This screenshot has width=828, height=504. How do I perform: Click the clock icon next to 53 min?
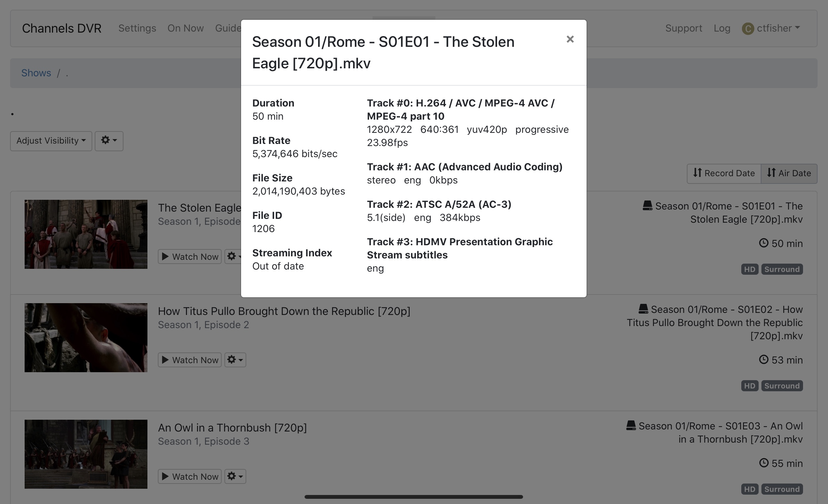pos(763,359)
